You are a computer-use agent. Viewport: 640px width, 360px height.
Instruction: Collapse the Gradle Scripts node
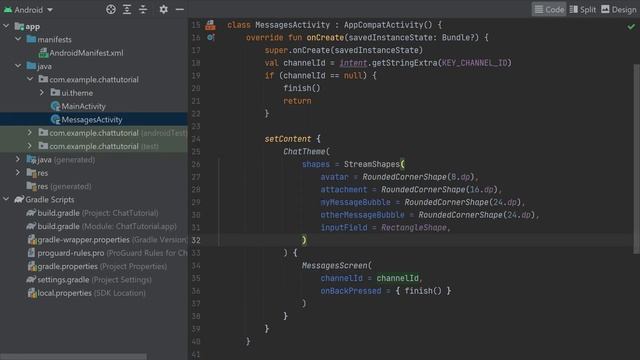6,199
